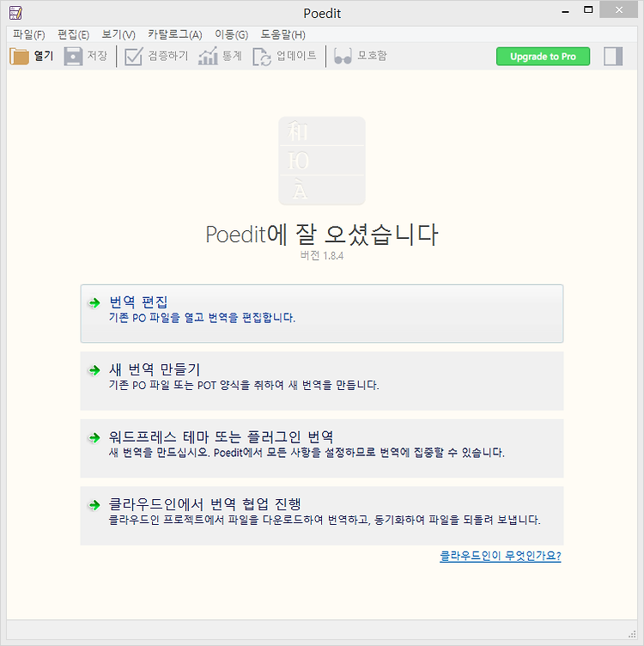
Task: Click the Poedit에 잘 오셨습니다 heading
Action: click(x=322, y=235)
